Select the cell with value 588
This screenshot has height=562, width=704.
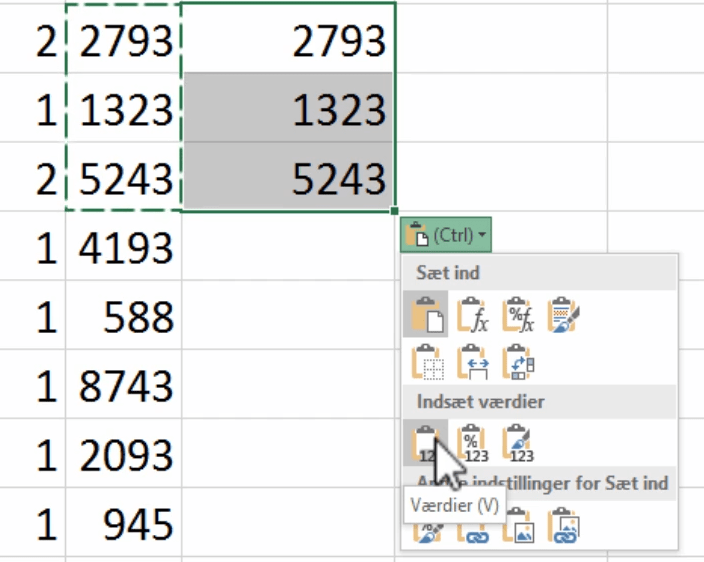point(125,316)
